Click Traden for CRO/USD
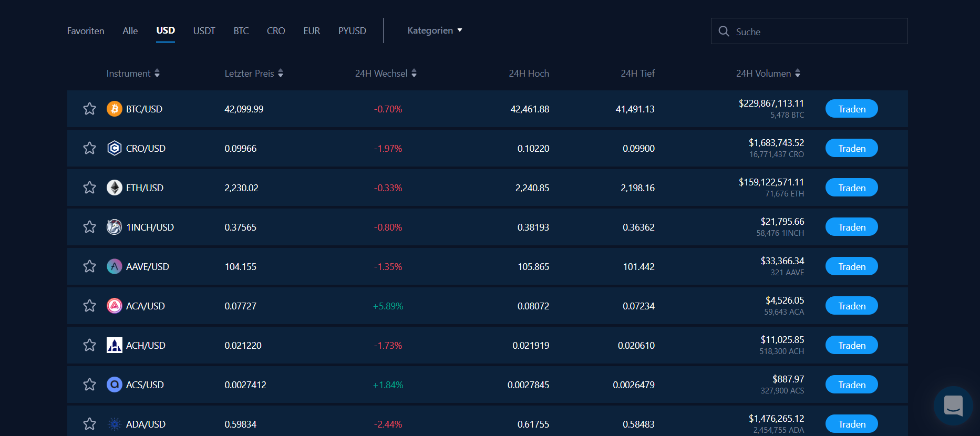 pyautogui.click(x=852, y=148)
